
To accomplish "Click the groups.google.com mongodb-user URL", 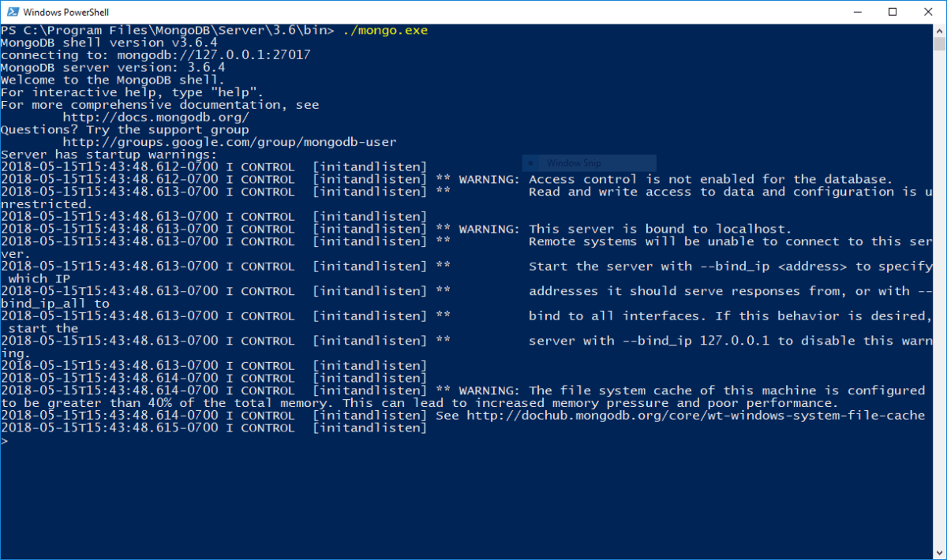I will pyautogui.click(x=229, y=143).
